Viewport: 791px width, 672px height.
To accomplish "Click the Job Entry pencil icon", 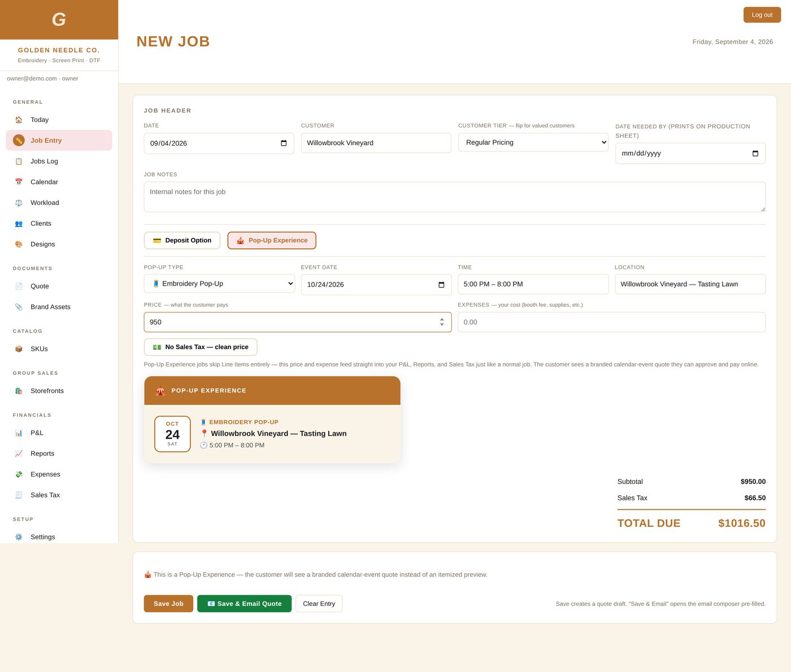I will [19, 140].
